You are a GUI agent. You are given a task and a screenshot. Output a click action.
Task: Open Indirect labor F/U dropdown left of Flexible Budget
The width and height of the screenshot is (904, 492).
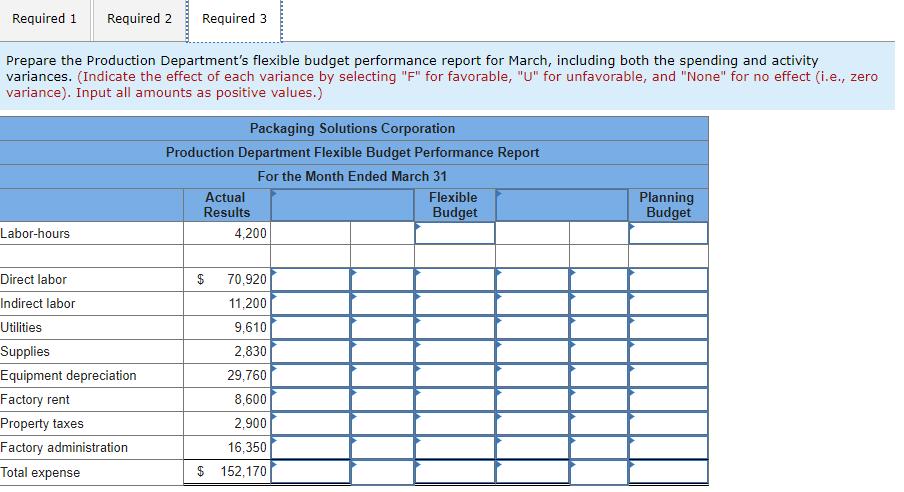point(382,303)
